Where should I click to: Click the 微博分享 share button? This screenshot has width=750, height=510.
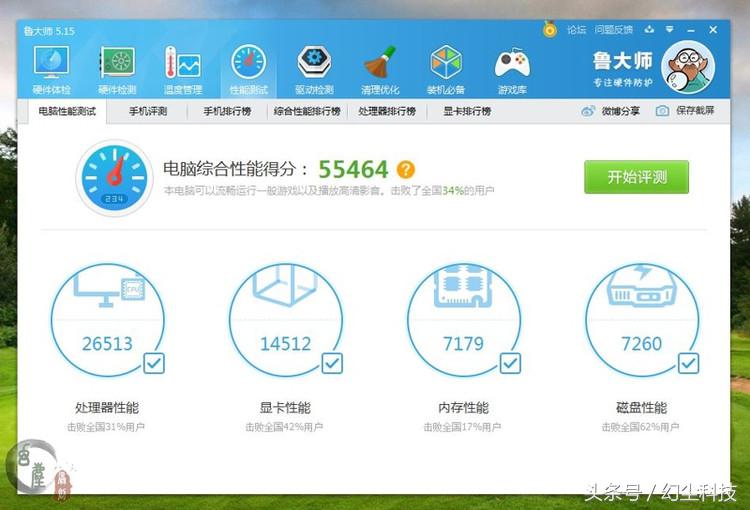click(x=610, y=111)
